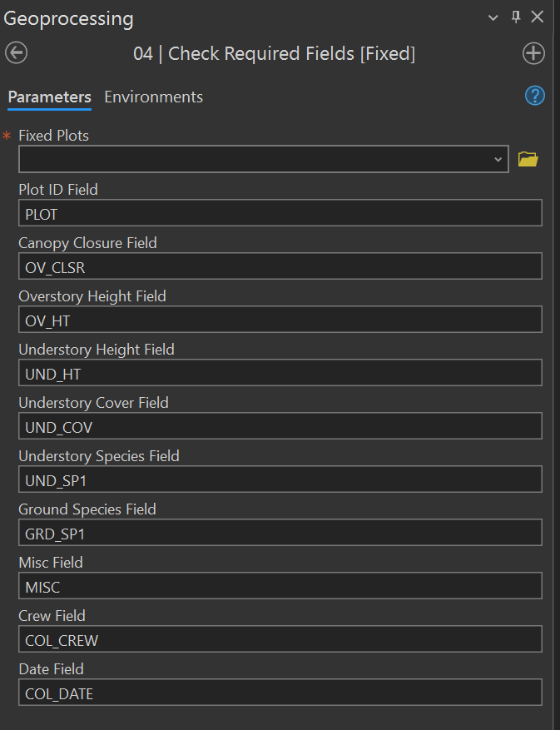Image resolution: width=560 pixels, height=730 pixels.
Task: Expand the Fixed Plots dropdown list
Action: 498,159
